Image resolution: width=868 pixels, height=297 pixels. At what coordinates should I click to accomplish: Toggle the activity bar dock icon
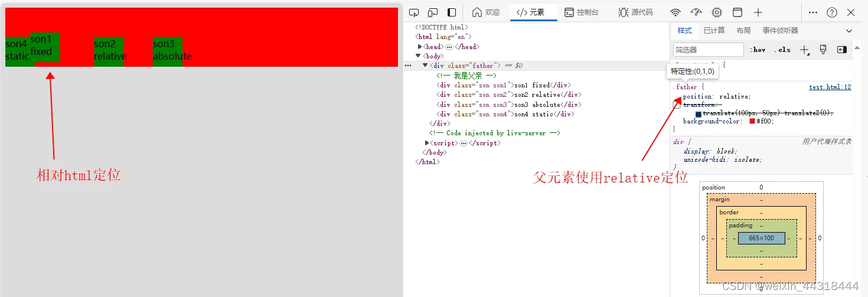coord(452,12)
